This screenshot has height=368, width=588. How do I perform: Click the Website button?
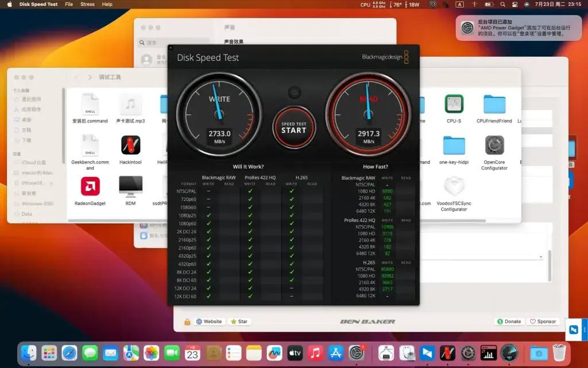pos(209,321)
